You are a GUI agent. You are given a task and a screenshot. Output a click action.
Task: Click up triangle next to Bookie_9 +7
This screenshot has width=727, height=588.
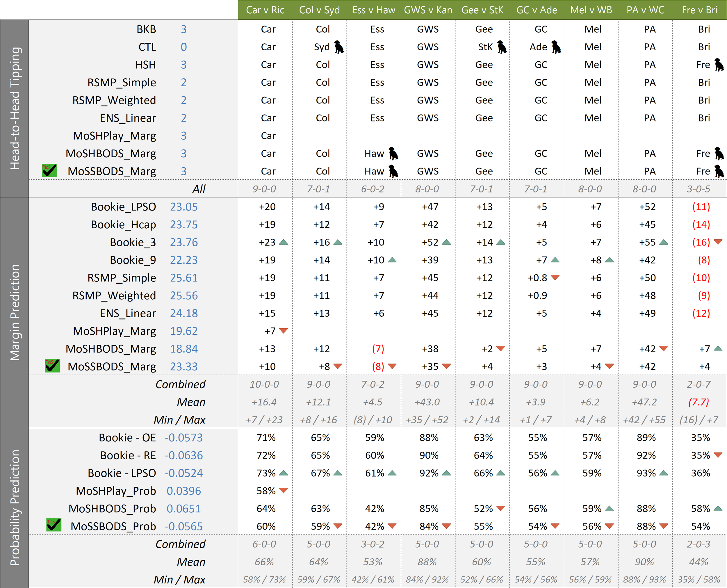pos(555,260)
